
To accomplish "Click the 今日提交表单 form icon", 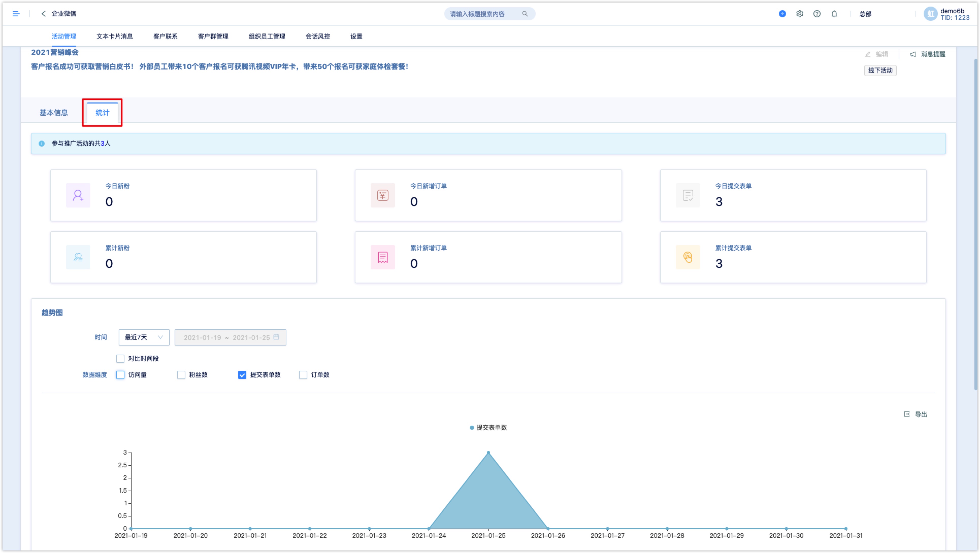I will pos(688,195).
